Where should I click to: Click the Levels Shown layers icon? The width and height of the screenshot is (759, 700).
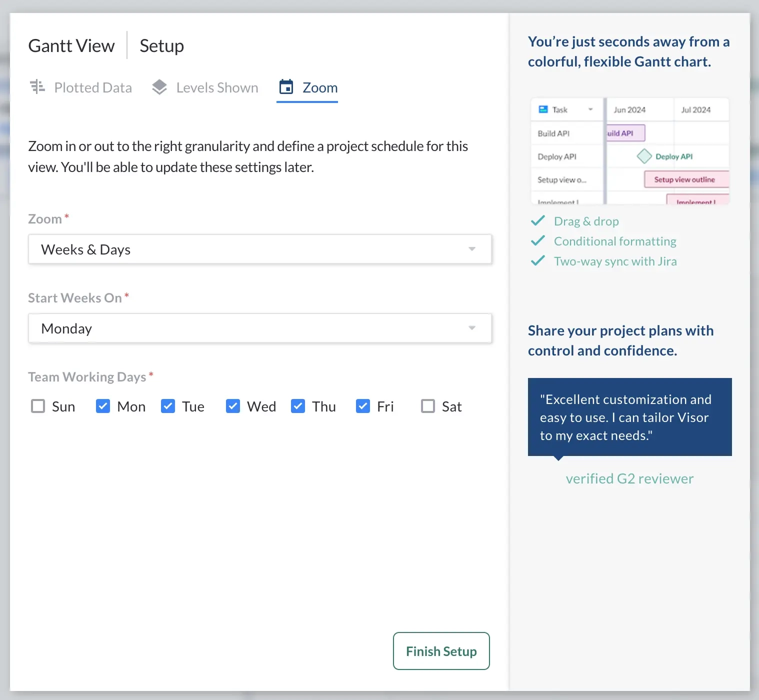[159, 86]
